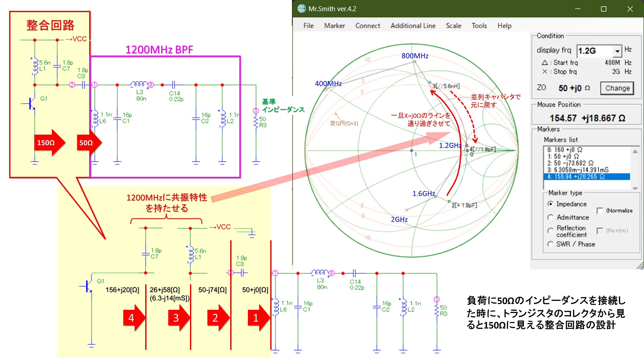
Task: Click the 800MHz point on Smith chart
Action: [415, 61]
